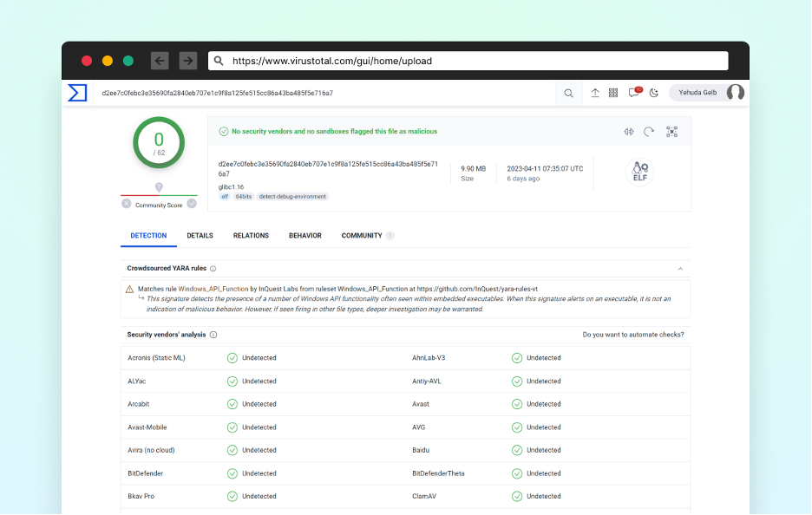Click the search magnifier icon
The height and width of the screenshot is (515, 812).
(568, 93)
